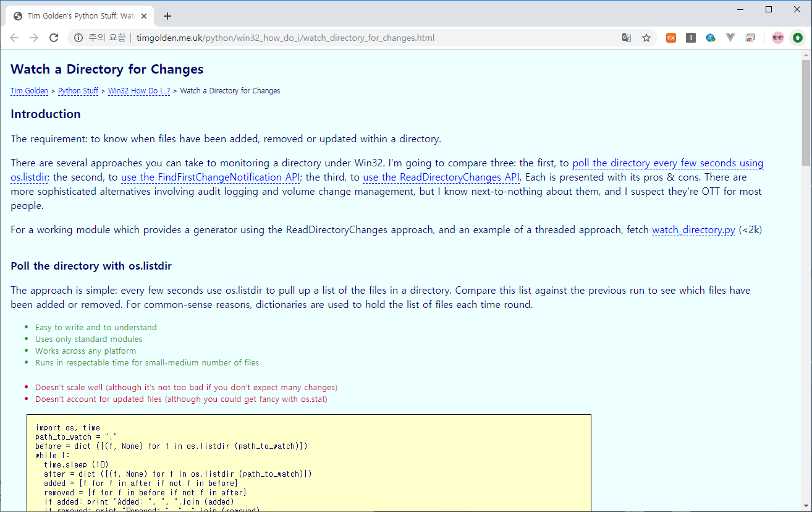Open the globe refresh extension icon
812x512 pixels.
click(x=711, y=38)
